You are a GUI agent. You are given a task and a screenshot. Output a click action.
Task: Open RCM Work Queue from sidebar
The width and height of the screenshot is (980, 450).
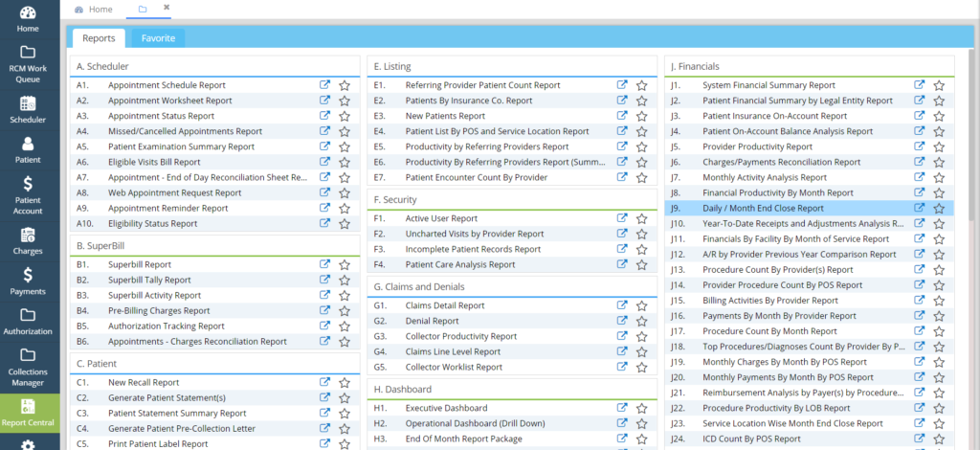point(28,64)
